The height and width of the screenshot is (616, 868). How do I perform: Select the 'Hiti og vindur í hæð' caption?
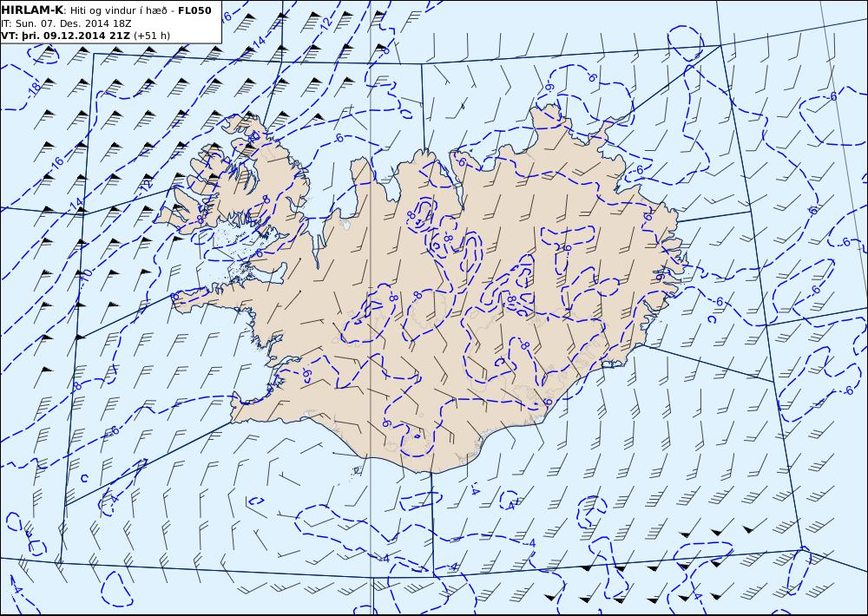point(118,11)
